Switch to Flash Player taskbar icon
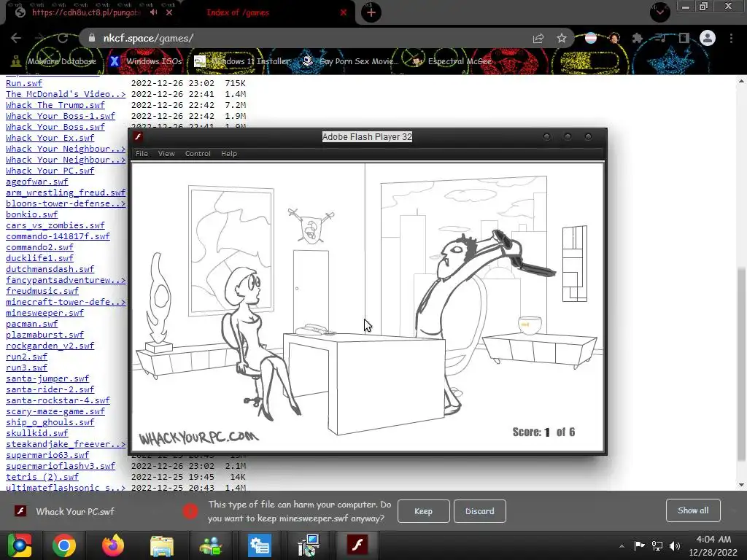Screen dimensions: 747x560 point(357,545)
